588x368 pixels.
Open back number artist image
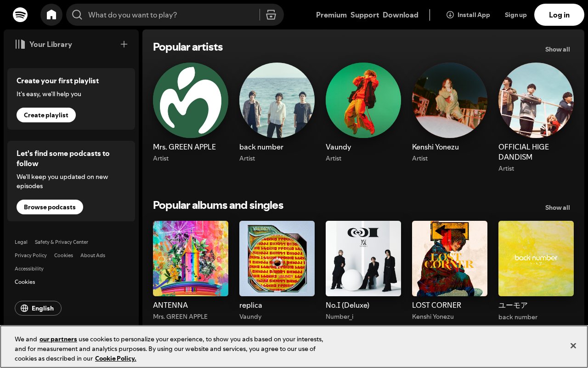click(277, 100)
